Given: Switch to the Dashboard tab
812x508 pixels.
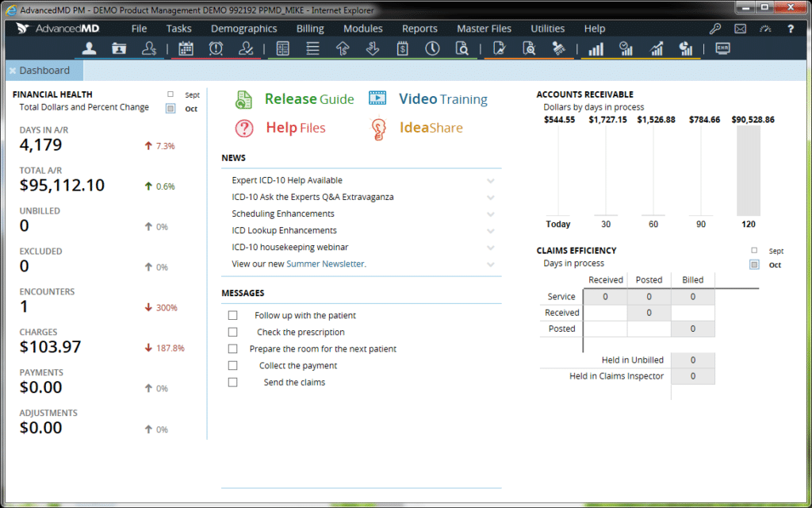Looking at the screenshot, I should point(46,70).
